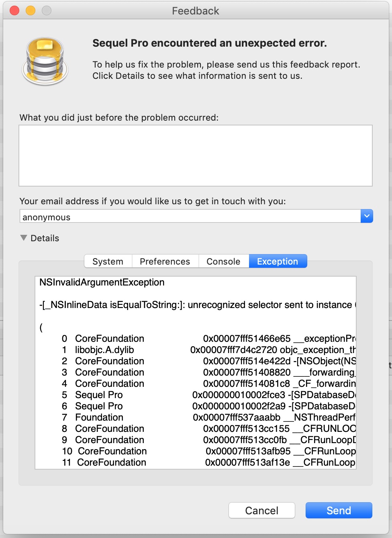
Task: Click address 0x00007fff7d4c2720 in frame 1
Action: 234,350
